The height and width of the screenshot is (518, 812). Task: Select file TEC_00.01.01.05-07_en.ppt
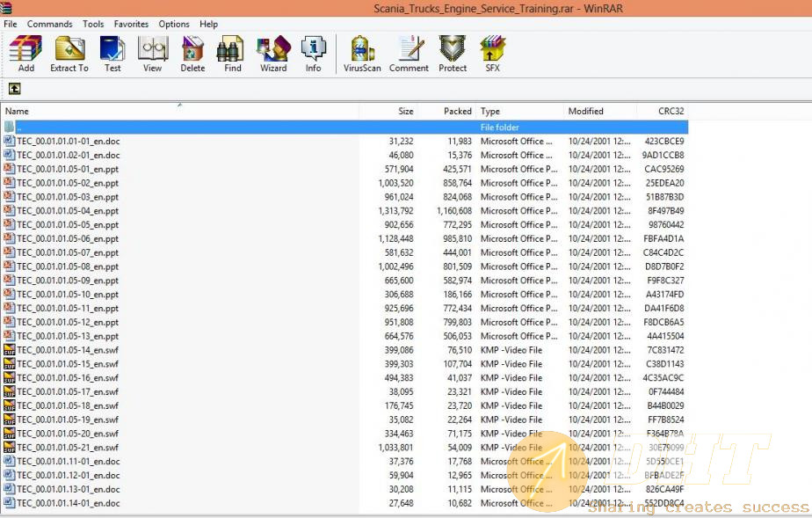(344, 252)
